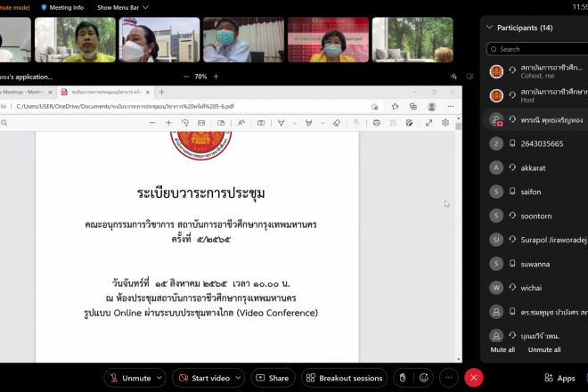Zoom out shared content with minus

point(186,77)
